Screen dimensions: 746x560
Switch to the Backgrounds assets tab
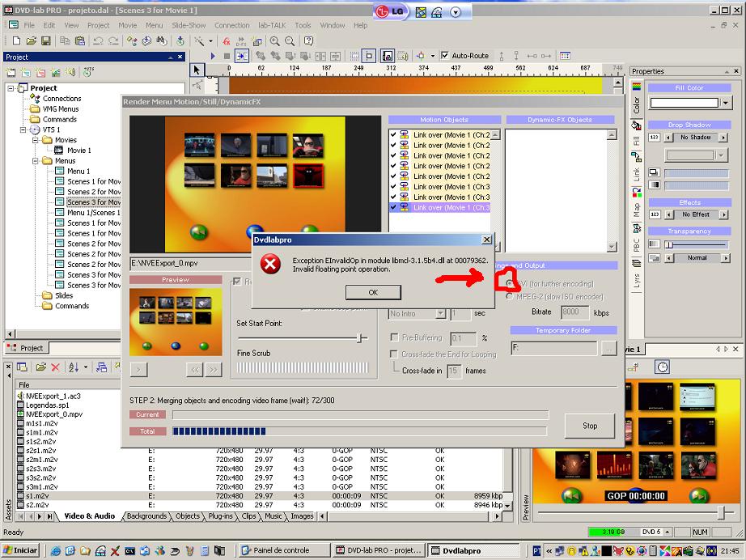(146, 515)
